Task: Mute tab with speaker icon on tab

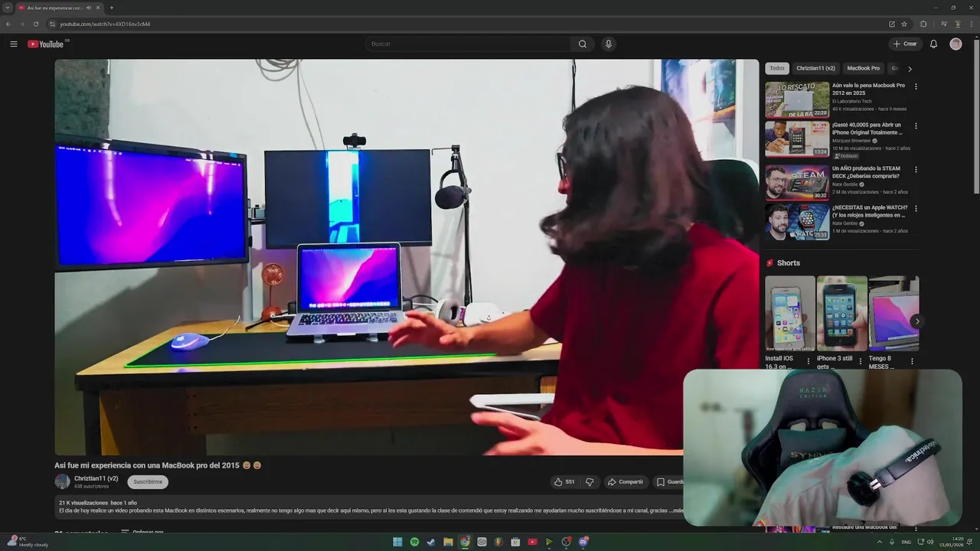Action: pos(89,8)
